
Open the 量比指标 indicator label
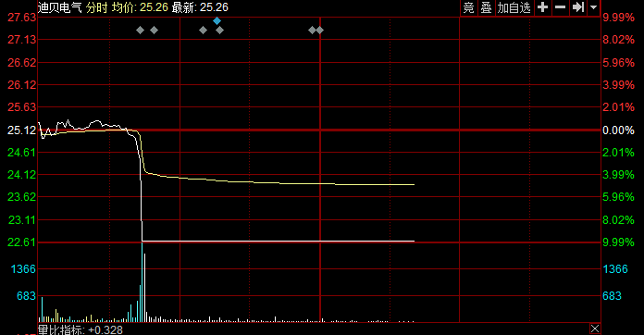coord(61,329)
